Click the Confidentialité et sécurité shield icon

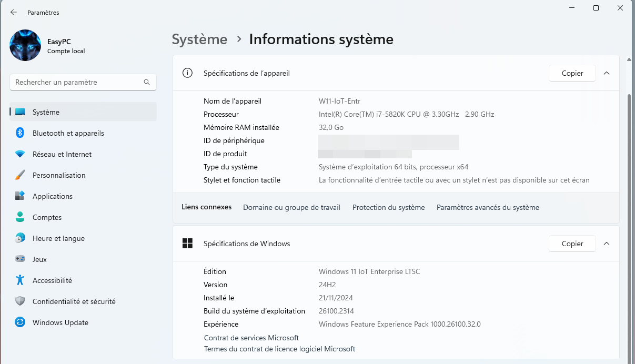click(20, 301)
